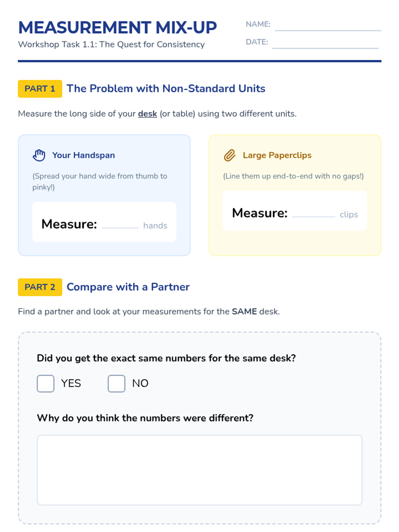Screen dimensions: 399x532
Task: Click the "Large Paperclips" card heading
Action: (277, 155)
